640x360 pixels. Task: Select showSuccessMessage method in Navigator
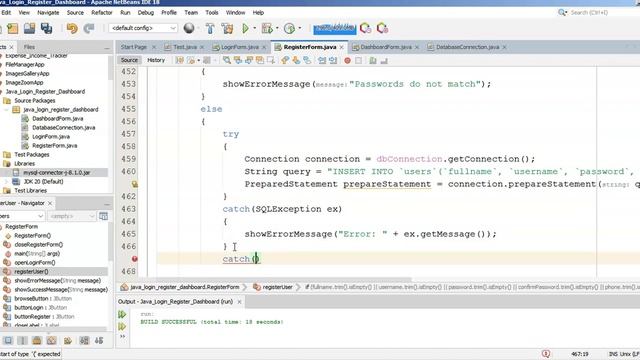(x=61, y=289)
